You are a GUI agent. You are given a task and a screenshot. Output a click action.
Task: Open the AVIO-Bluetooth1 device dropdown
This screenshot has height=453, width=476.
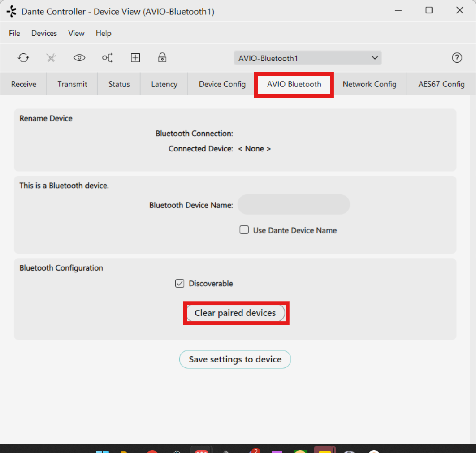click(x=307, y=58)
